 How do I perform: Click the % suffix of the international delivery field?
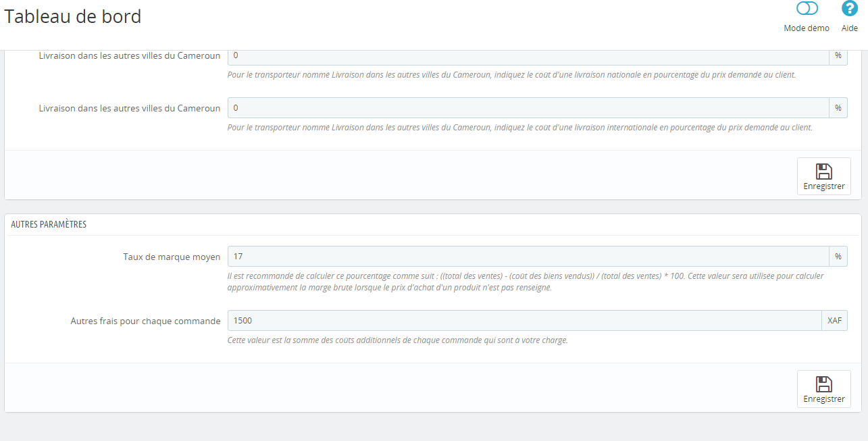(x=838, y=108)
